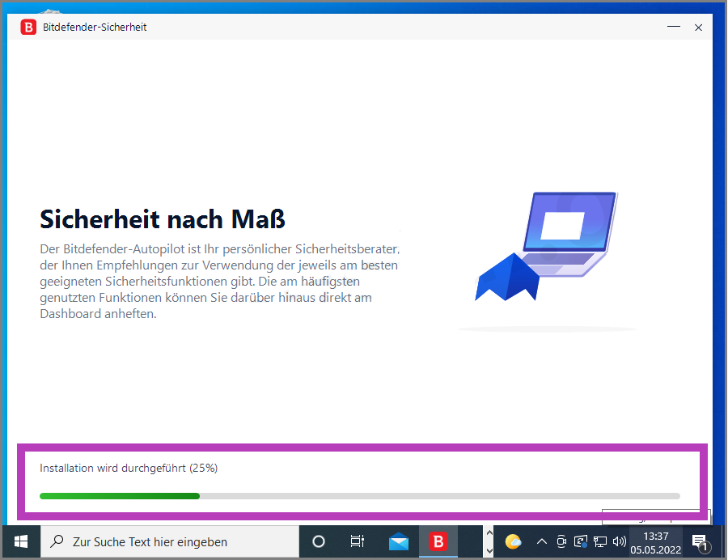Click the Task View icon
The width and height of the screenshot is (728, 560).
(357, 541)
